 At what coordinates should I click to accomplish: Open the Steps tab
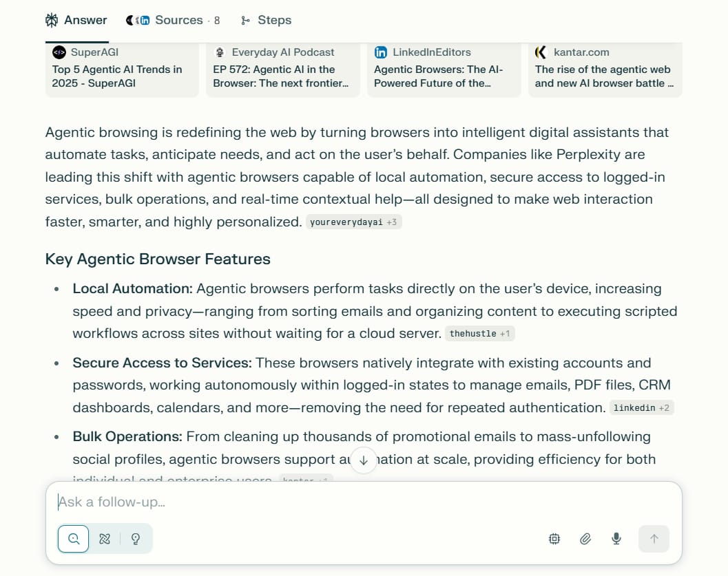[267, 21]
